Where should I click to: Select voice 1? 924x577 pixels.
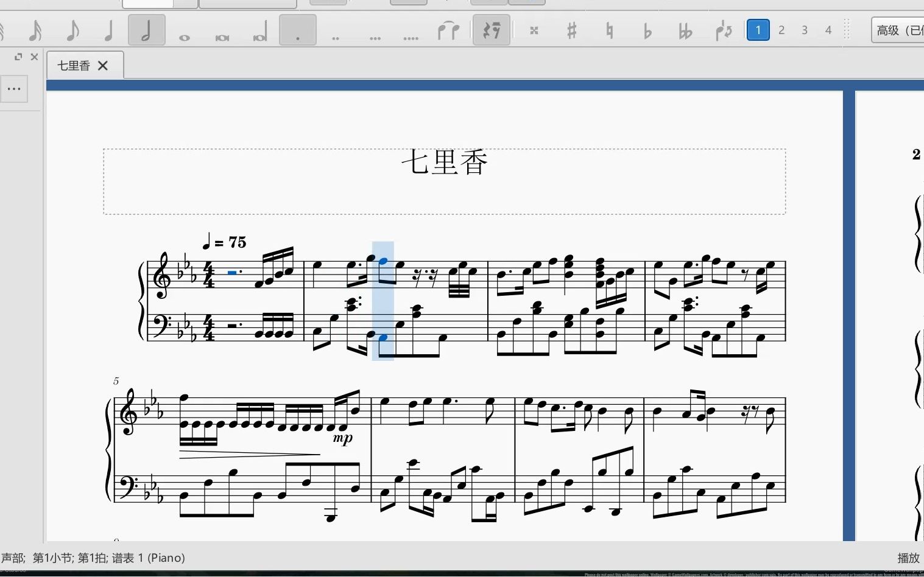click(758, 30)
